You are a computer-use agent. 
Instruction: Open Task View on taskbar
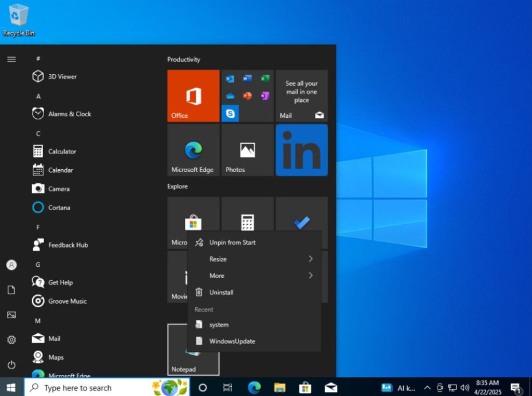(228, 387)
